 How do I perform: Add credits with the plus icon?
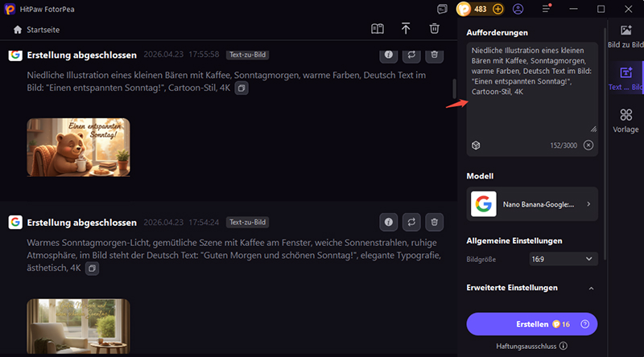(x=498, y=9)
